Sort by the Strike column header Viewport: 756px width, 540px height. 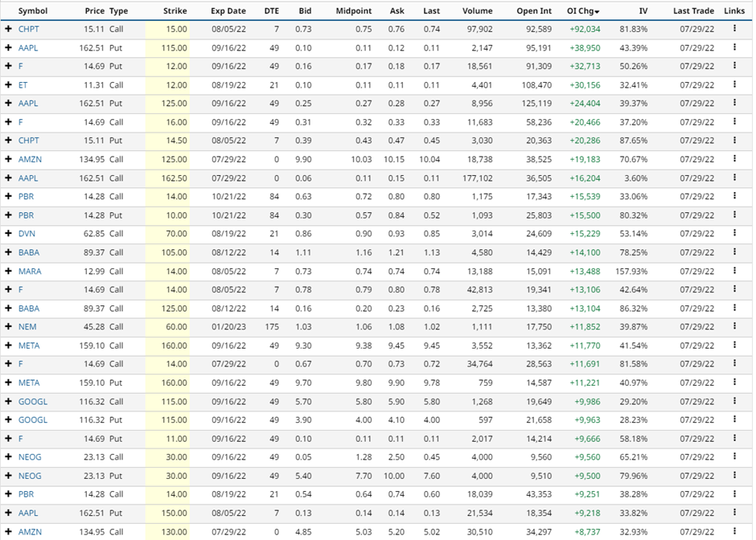pyautogui.click(x=175, y=10)
